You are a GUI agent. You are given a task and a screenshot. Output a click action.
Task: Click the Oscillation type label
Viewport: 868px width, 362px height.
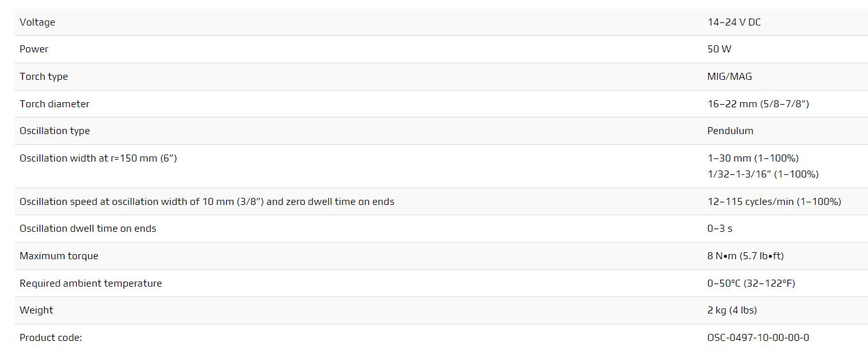pos(54,131)
